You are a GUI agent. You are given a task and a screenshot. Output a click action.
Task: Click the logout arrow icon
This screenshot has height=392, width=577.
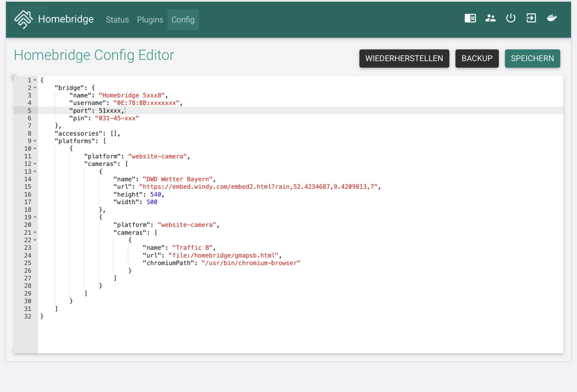tap(531, 18)
